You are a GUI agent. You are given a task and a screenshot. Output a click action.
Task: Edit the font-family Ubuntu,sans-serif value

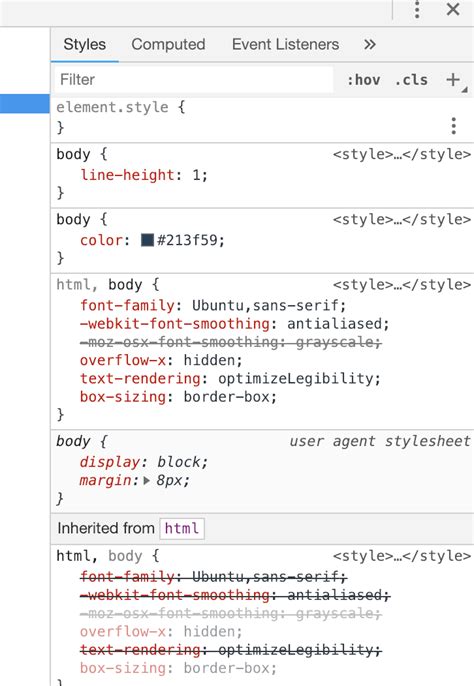tap(266, 305)
